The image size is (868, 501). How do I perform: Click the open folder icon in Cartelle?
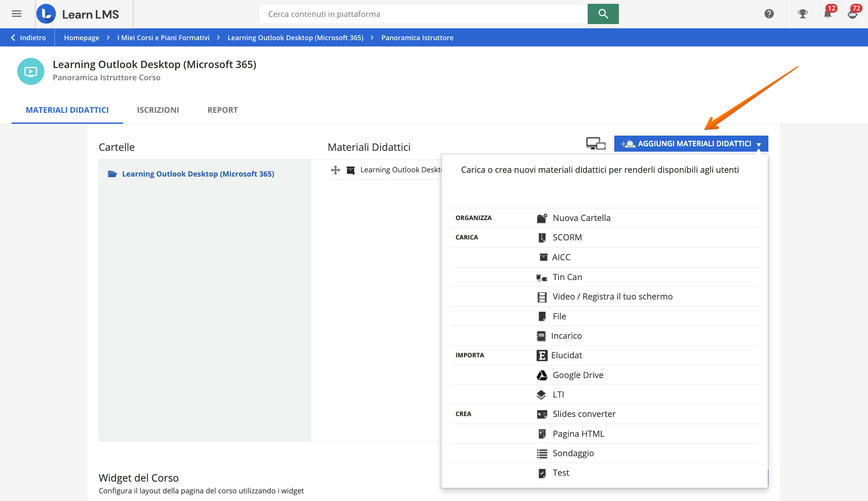(x=112, y=174)
